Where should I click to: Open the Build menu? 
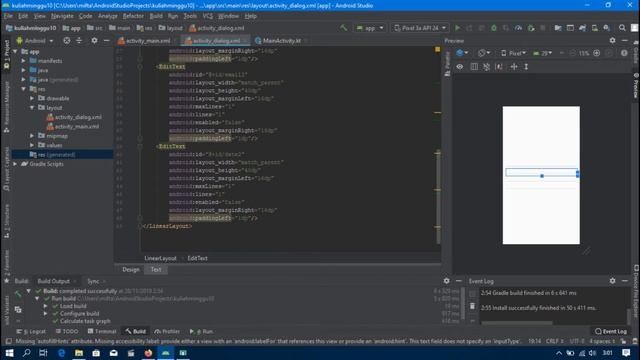pyautogui.click(x=156, y=16)
